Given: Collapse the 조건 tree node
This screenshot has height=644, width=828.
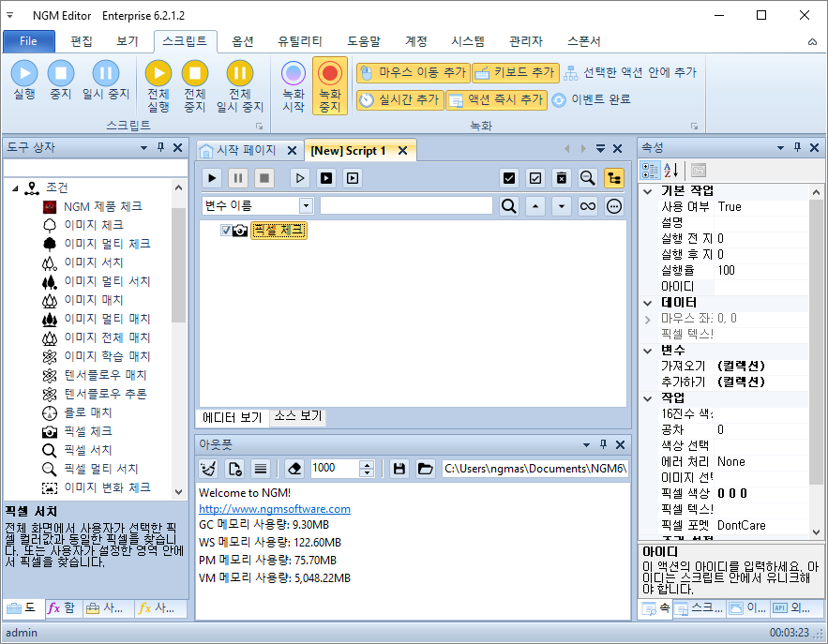Looking at the screenshot, I should coord(15,187).
